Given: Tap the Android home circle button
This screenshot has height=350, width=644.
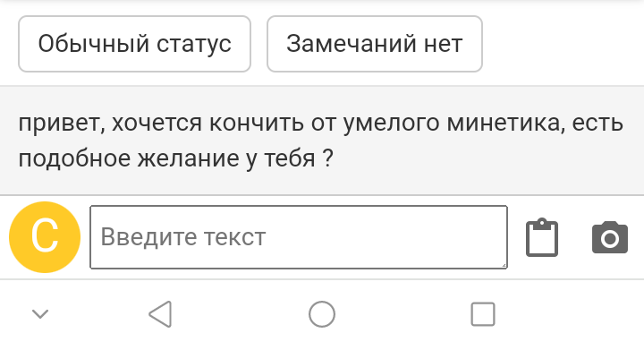Looking at the screenshot, I should pyautogui.click(x=322, y=314).
